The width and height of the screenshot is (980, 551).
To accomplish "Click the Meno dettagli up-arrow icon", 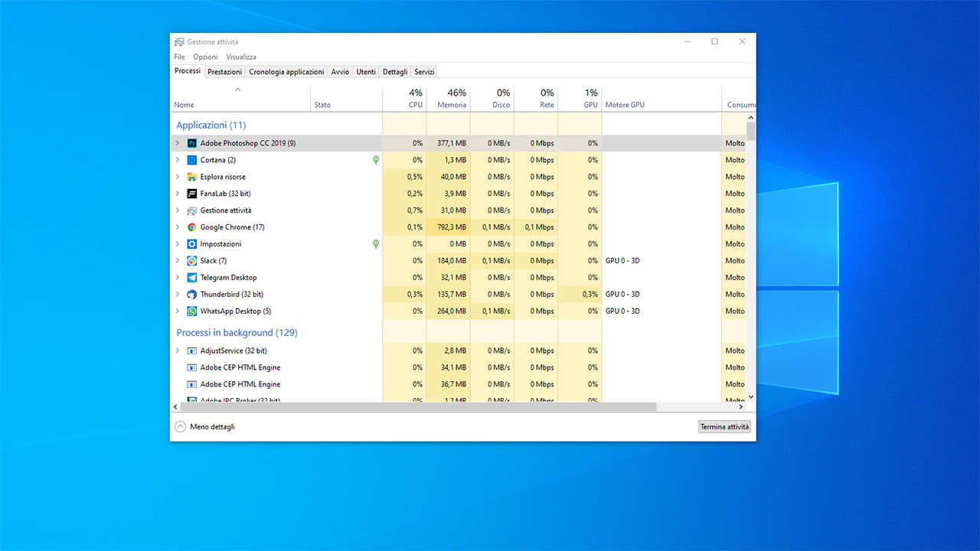I will click(x=180, y=427).
